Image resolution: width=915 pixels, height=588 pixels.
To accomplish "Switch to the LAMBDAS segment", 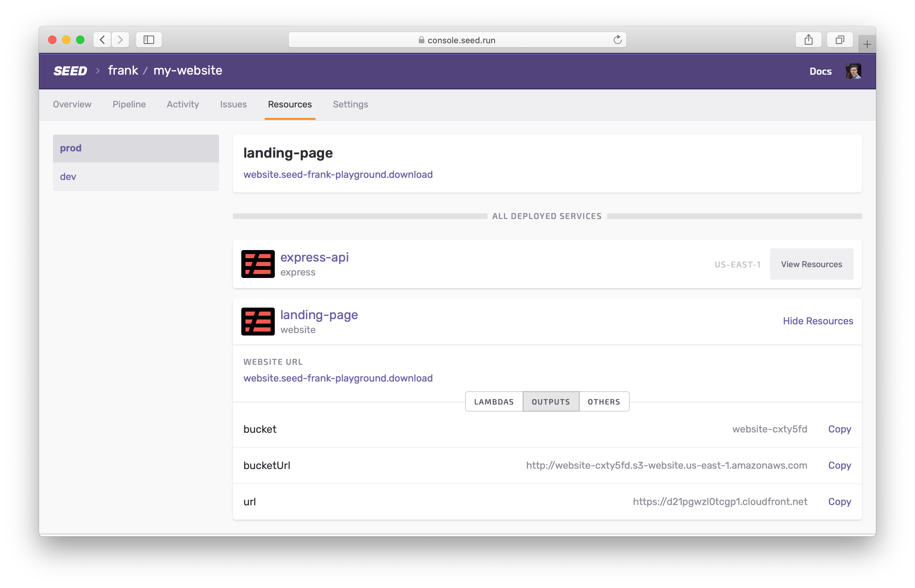I will (493, 402).
